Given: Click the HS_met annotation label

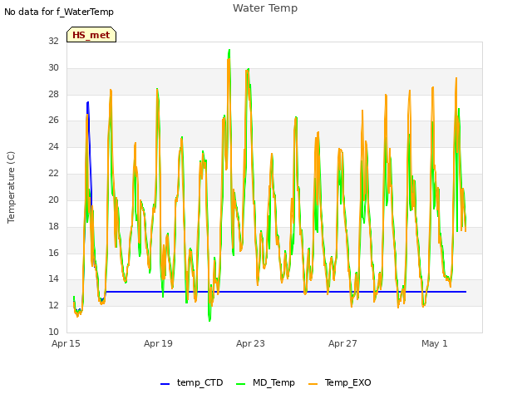Looking at the screenshot, I should [x=91, y=35].
